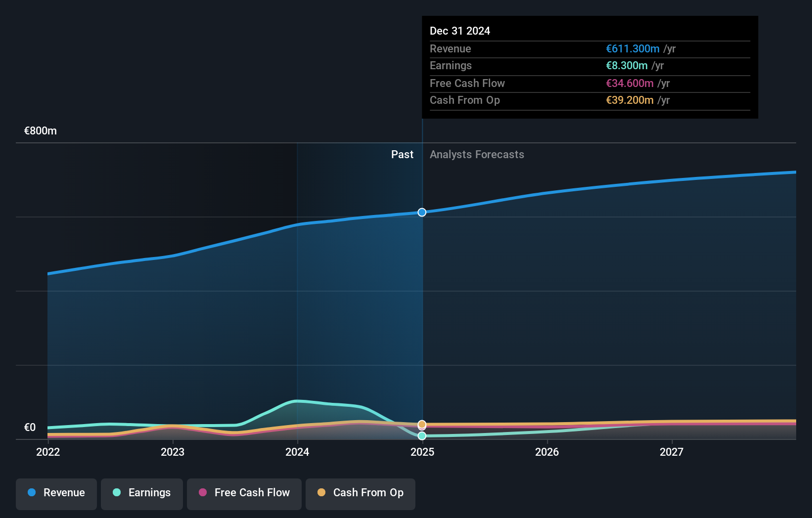Select the orange Cash From Op chart marker
Image resolution: width=812 pixels, height=518 pixels.
point(422,424)
